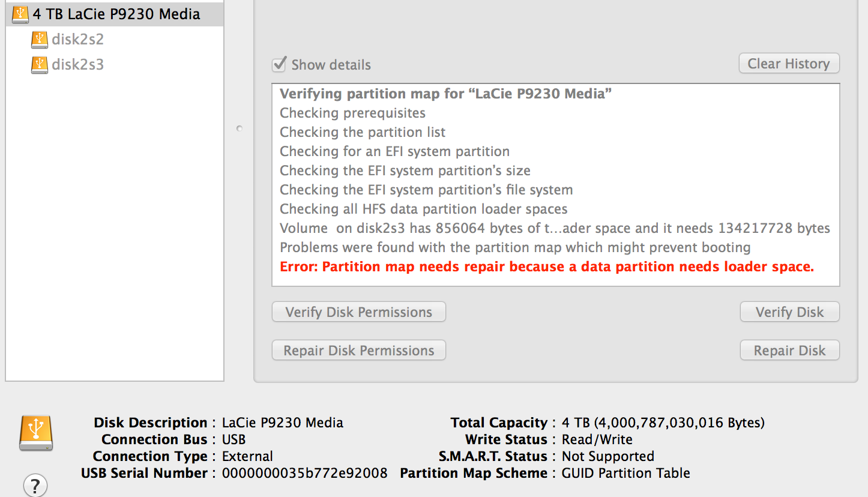Click the LaCie P9230 drive icon in sidebar
This screenshot has width=868, height=497.
(20, 14)
